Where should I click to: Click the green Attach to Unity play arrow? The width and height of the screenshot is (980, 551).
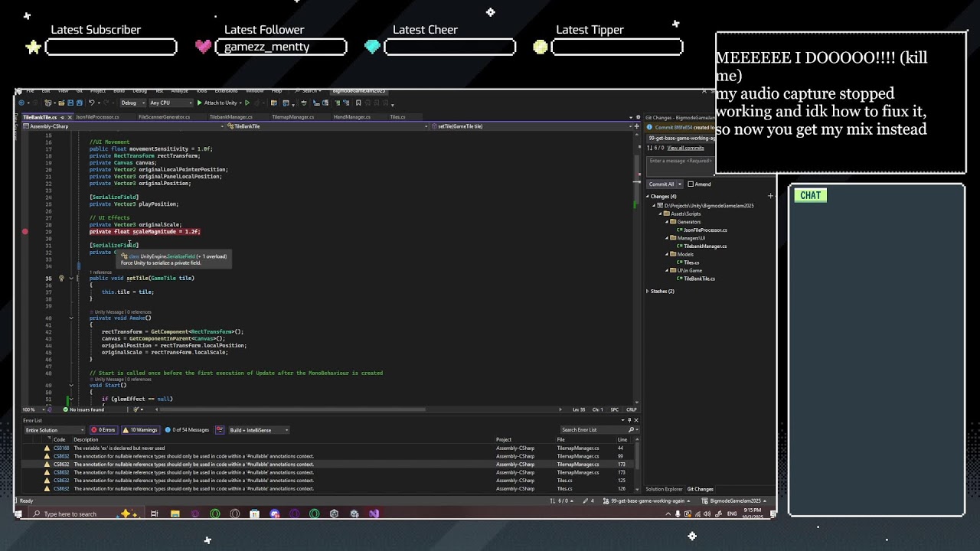click(x=199, y=103)
